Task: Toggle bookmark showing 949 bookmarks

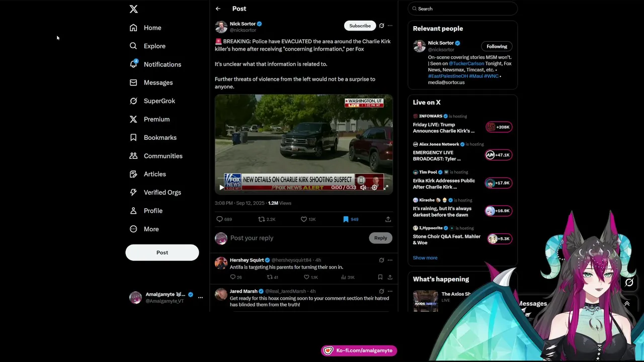Action: 346,219
